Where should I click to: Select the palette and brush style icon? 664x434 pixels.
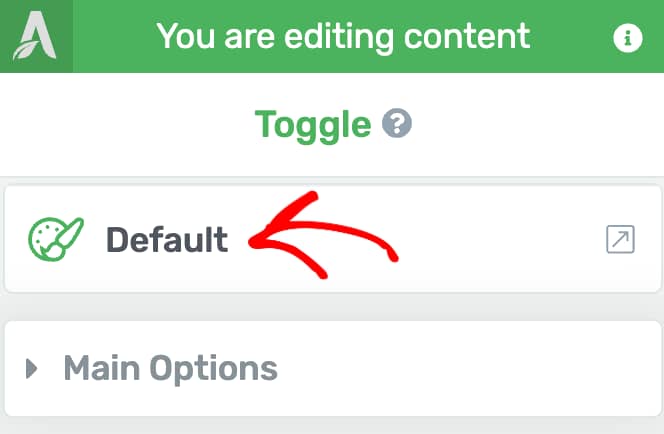55,239
